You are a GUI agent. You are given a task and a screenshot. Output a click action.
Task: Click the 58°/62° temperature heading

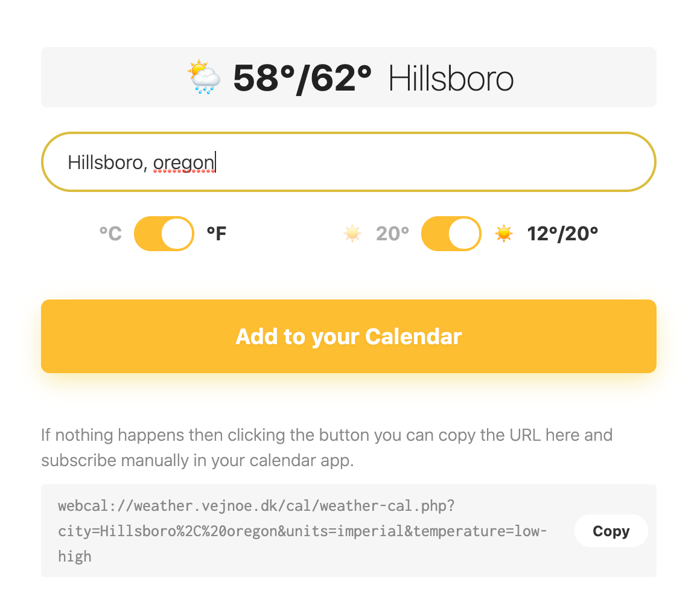coord(302,78)
